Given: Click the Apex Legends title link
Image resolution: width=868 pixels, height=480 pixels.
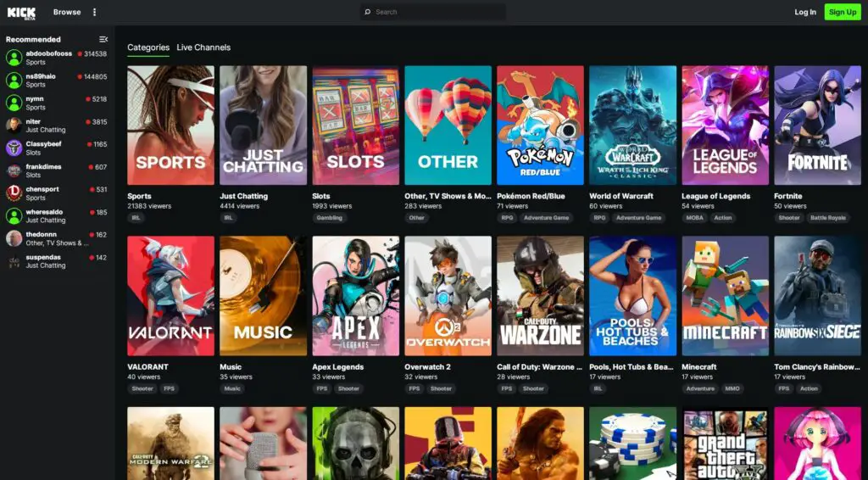Looking at the screenshot, I should 337,367.
